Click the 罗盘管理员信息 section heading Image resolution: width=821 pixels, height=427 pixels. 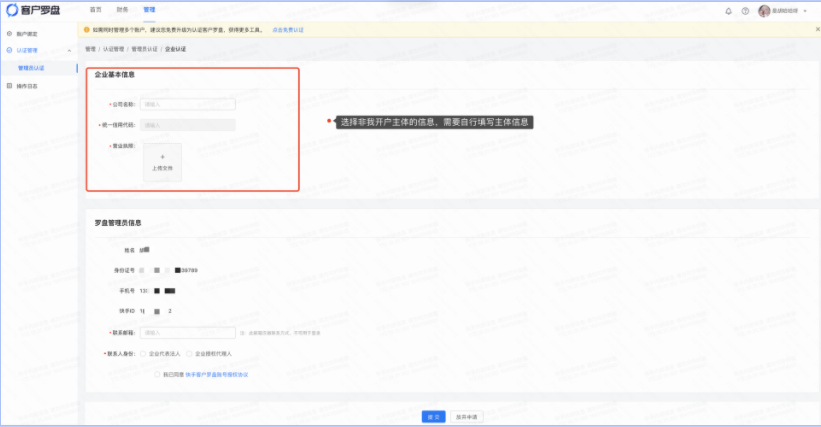pos(118,223)
